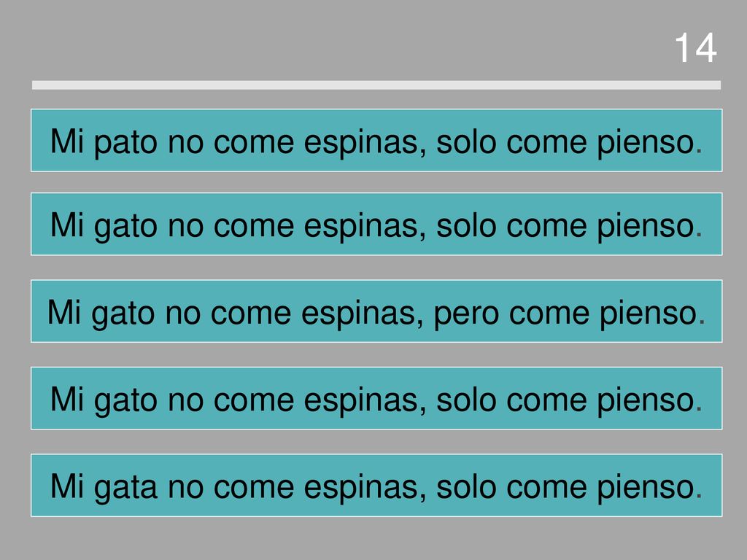Click the word "pato"
The image size is (747, 560).
[x=125, y=142]
